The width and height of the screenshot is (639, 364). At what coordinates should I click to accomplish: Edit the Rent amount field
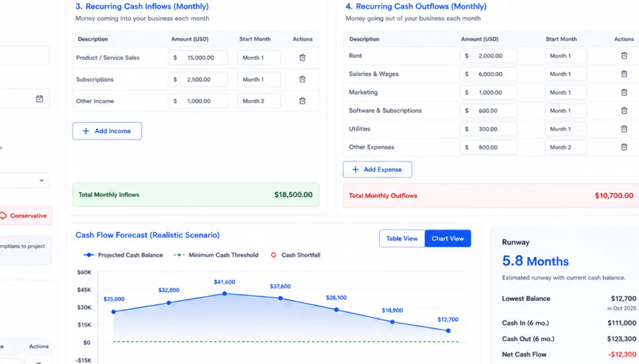(x=488, y=56)
